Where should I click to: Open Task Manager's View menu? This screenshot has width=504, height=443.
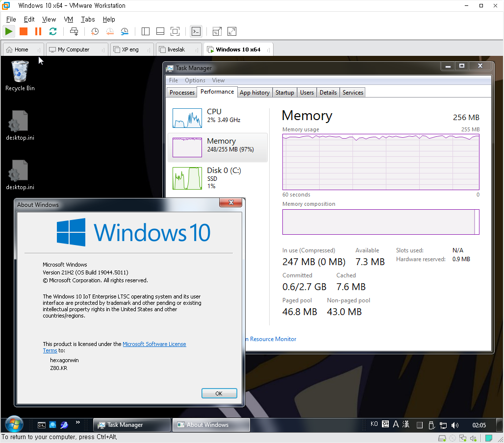[218, 80]
